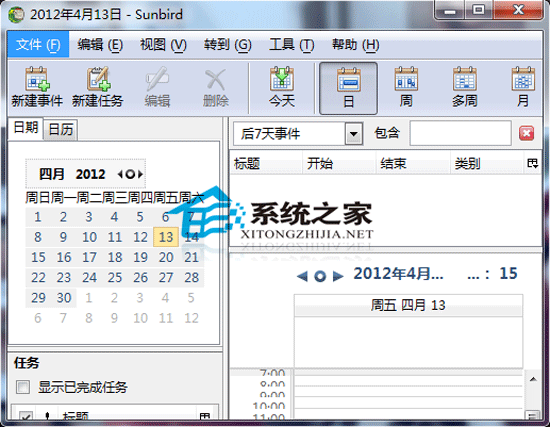Open the 2012 year selector in mini calendar
This screenshot has width=550, height=427.
click(90, 174)
